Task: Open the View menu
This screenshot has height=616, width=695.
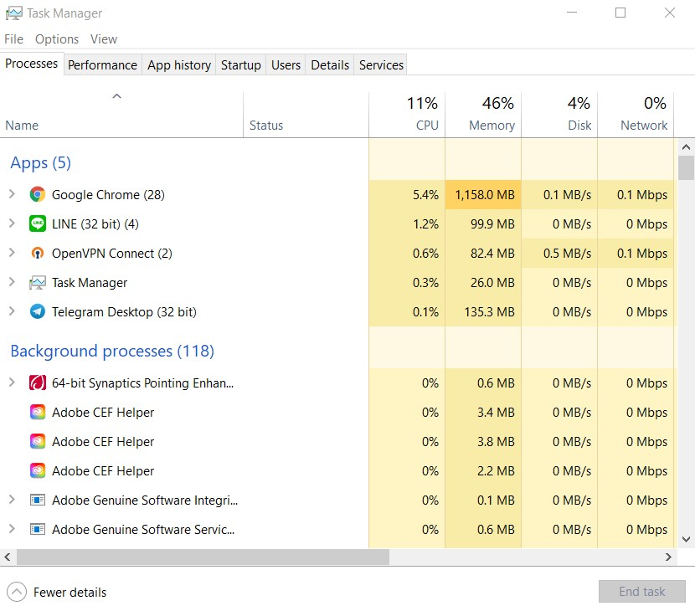Action: click(104, 39)
